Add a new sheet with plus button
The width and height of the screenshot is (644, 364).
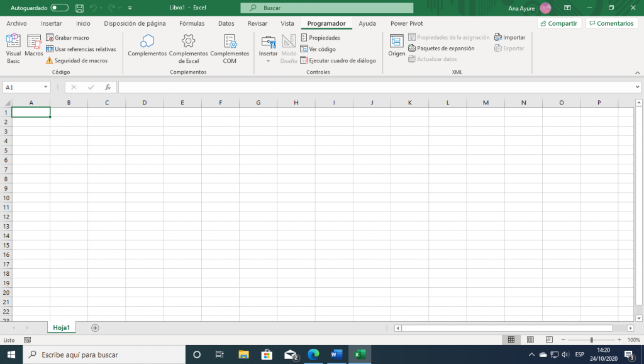(x=95, y=328)
